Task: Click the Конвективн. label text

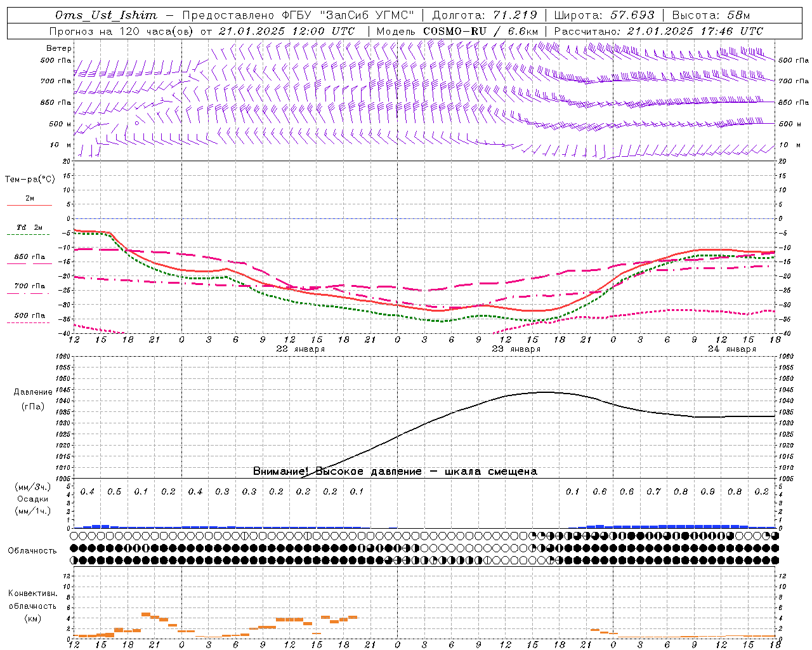Action: (33, 594)
